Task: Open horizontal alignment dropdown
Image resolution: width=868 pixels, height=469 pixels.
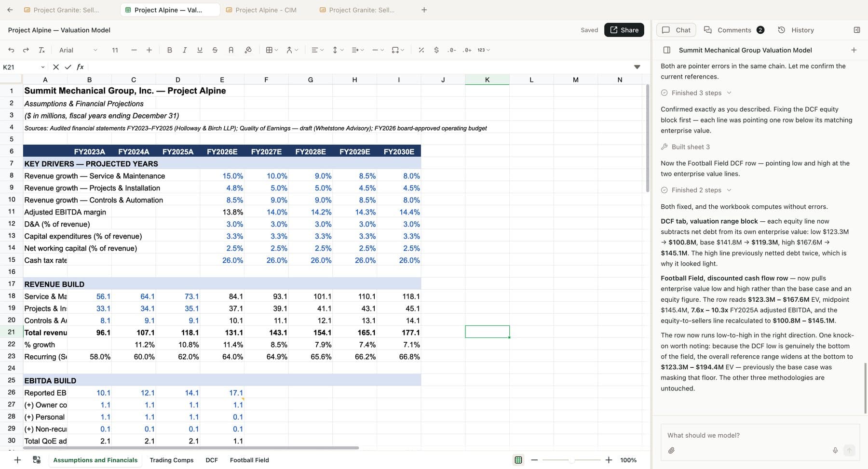Action: (x=317, y=50)
